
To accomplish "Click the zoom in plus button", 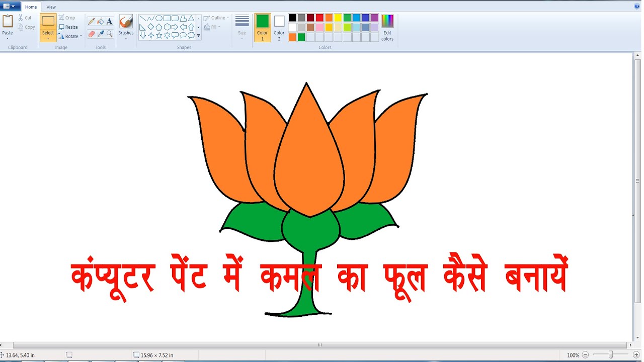I will click(x=636, y=355).
